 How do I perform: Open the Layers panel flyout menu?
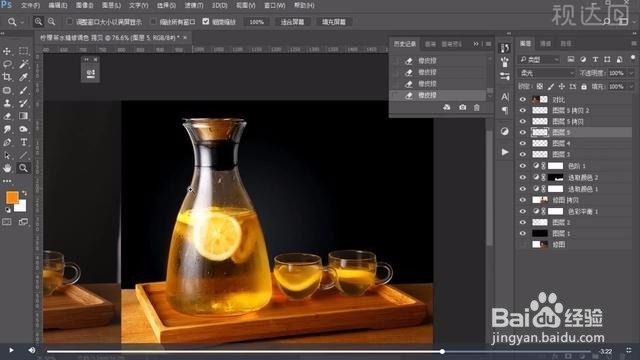tap(634, 43)
